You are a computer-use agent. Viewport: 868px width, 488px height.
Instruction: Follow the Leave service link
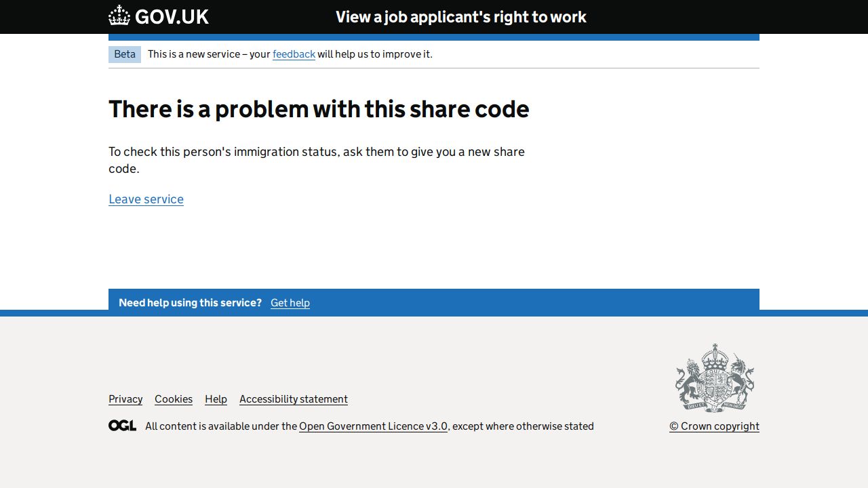[146, 199]
